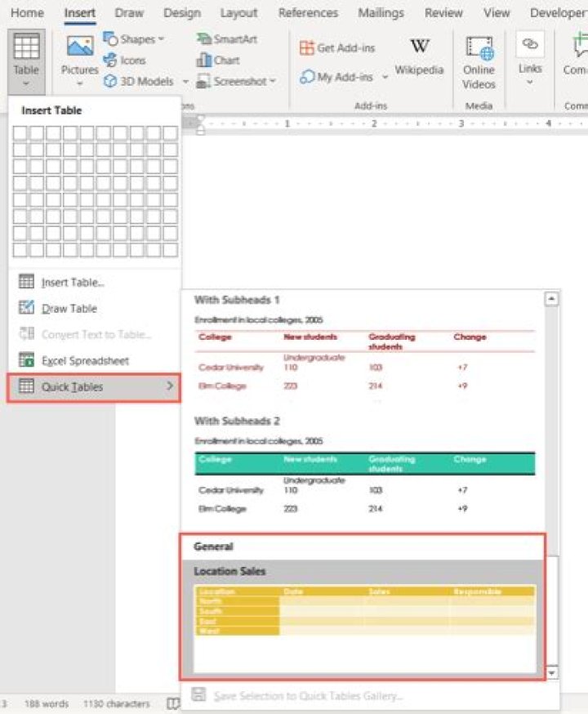This screenshot has width=588, height=714.
Task: Click the Online Videos icon
Action: [479, 47]
